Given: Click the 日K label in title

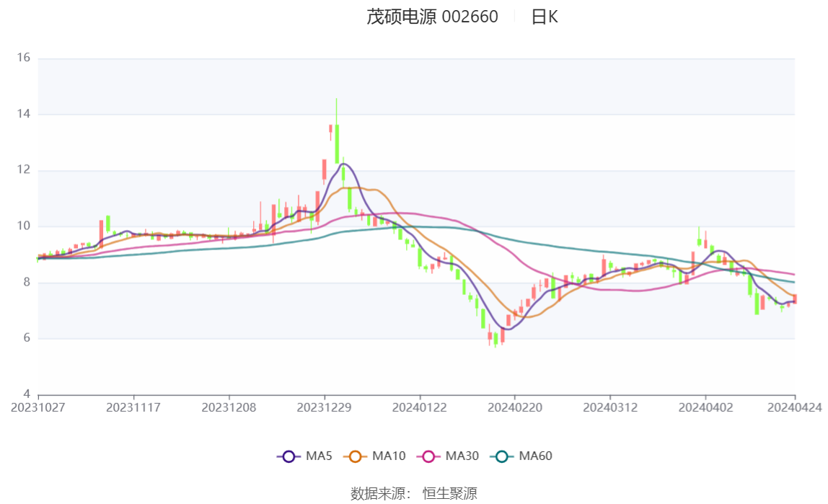Looking at the screenshot, I should coord(545,17).
